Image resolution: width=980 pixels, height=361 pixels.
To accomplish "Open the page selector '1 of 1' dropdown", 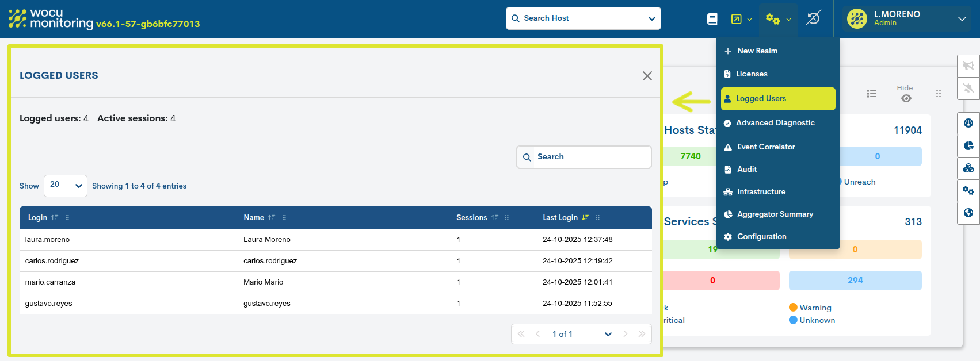I will 581,334.
